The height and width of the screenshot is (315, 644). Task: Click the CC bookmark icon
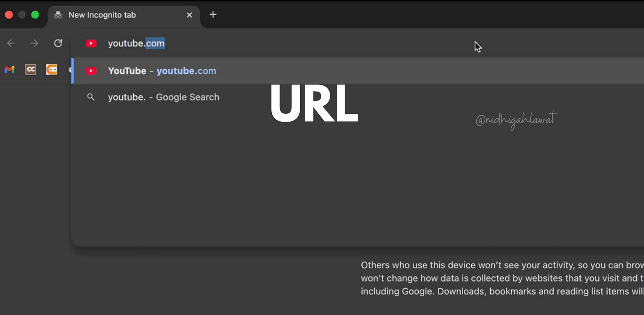[x=30, y=69]
